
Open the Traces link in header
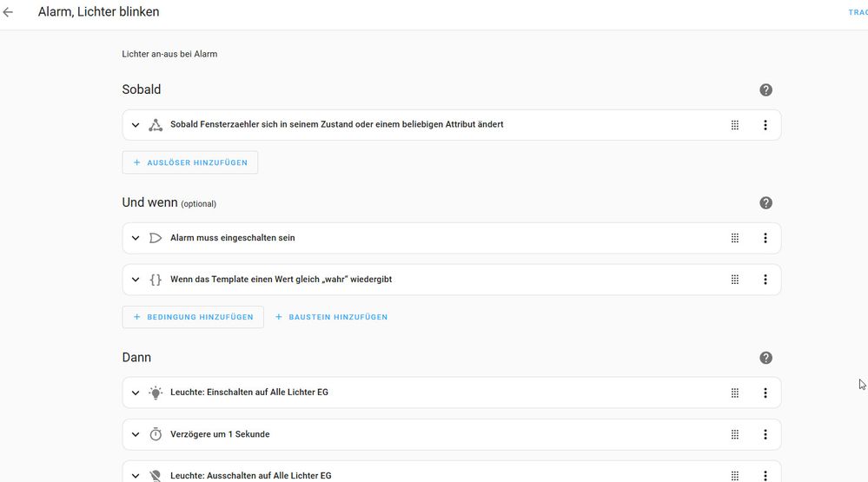[x=857, y=13]
